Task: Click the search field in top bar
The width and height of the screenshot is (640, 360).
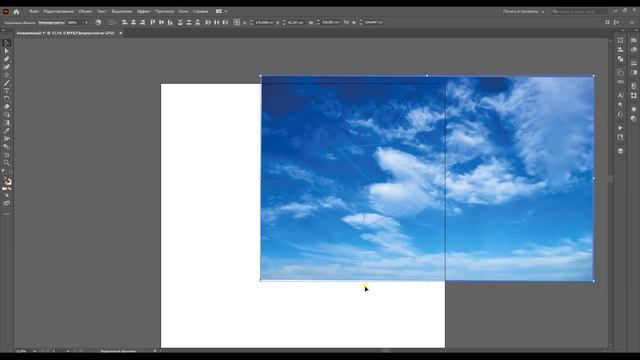Action: tap(580, 11)
